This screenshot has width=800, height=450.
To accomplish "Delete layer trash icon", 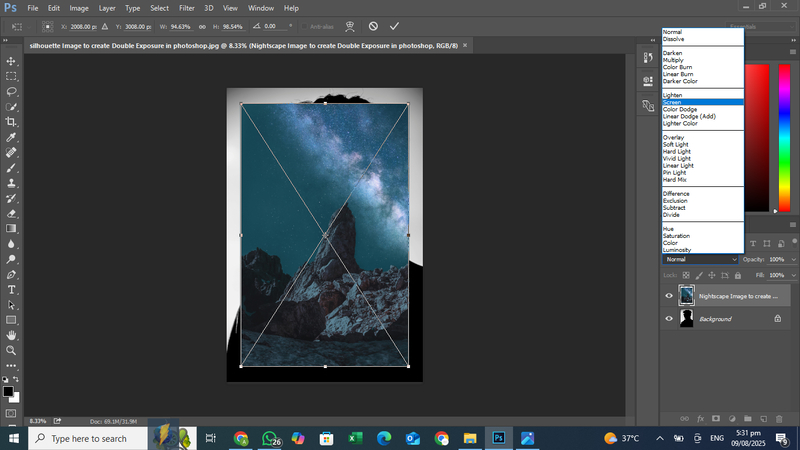I will [x=779, y=418].
